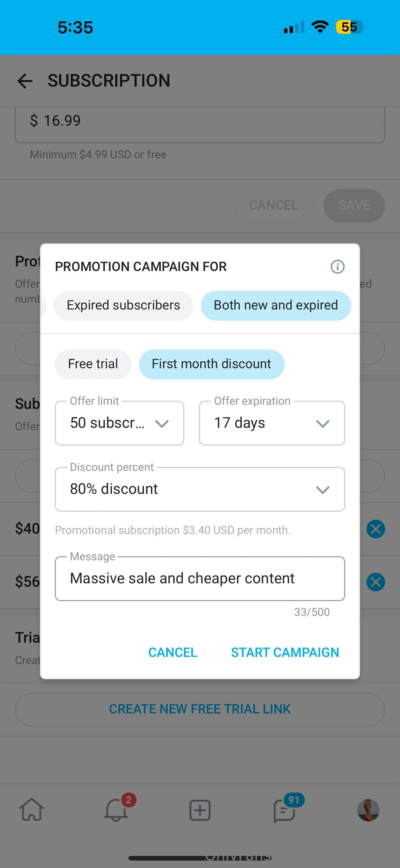Expand the Offer expiration dropdown
Screen dimensions: 400x868
click(x=272, y=423)
